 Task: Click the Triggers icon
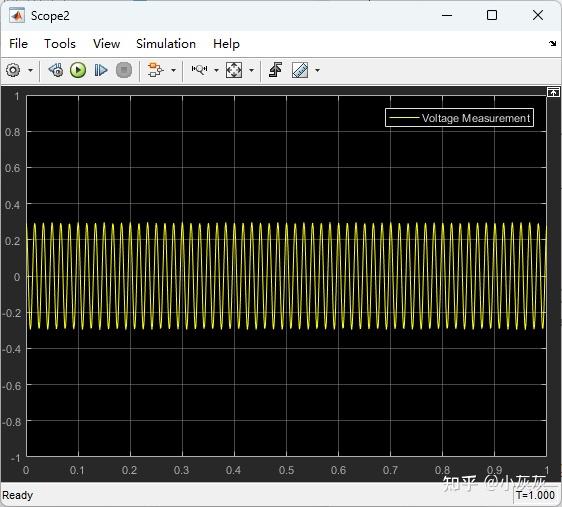[275, 70]
